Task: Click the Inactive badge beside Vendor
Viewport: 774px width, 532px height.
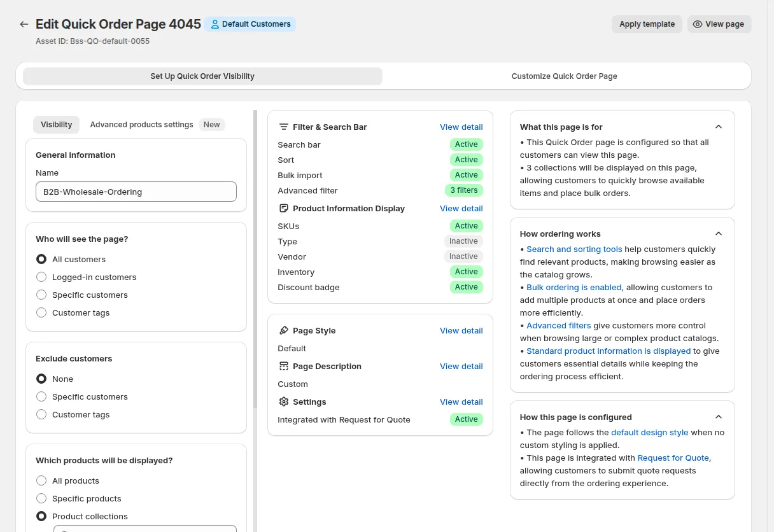Action: pyautogui.click(x=463, y=256)
